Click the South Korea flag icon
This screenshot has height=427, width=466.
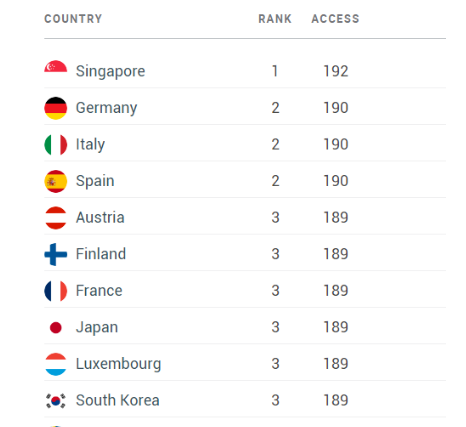(56, 401)
